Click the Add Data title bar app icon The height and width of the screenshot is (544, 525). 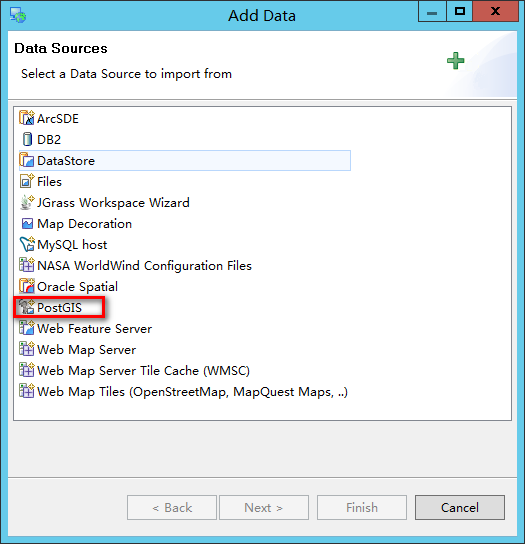pyautogui.click(x=18, y=15)
